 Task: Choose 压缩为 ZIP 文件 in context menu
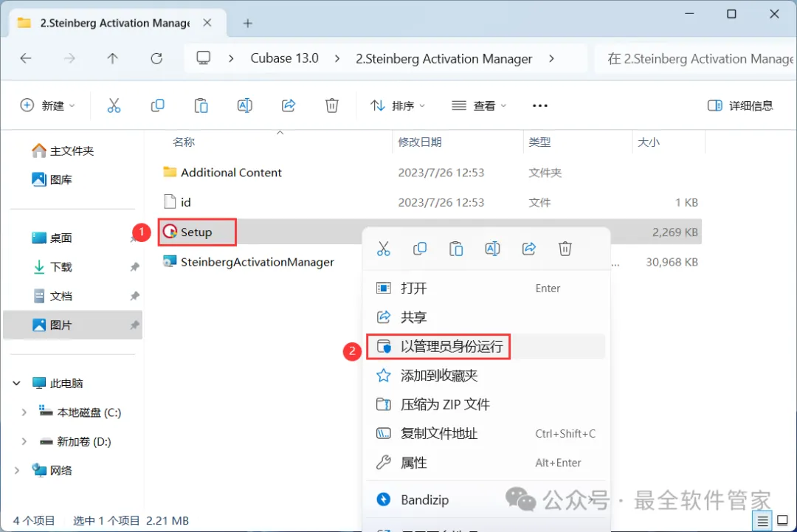pyautogui.click(x=486, y=404)
